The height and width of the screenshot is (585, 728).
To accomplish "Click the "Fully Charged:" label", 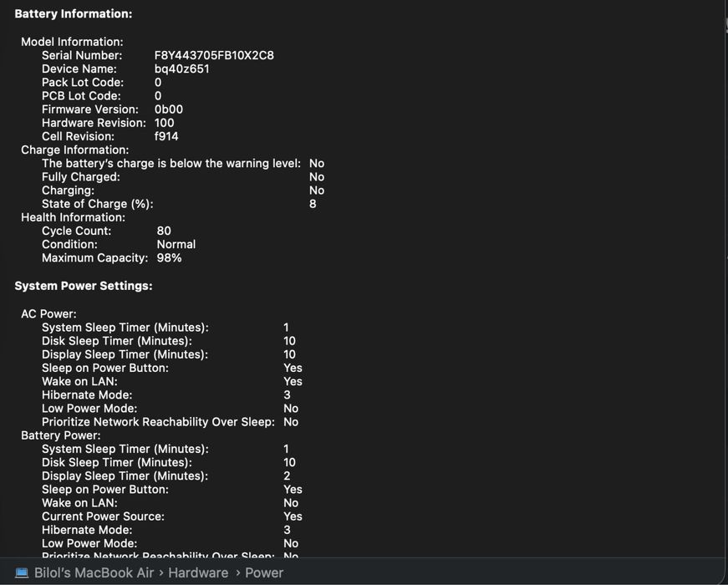I will pyautogui.click(x=81, y=176).
